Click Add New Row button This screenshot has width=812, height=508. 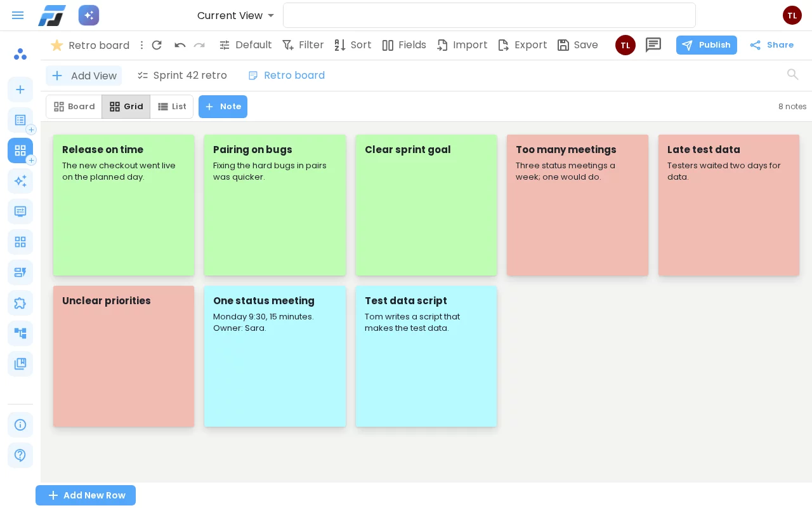(x=86, y=495)
